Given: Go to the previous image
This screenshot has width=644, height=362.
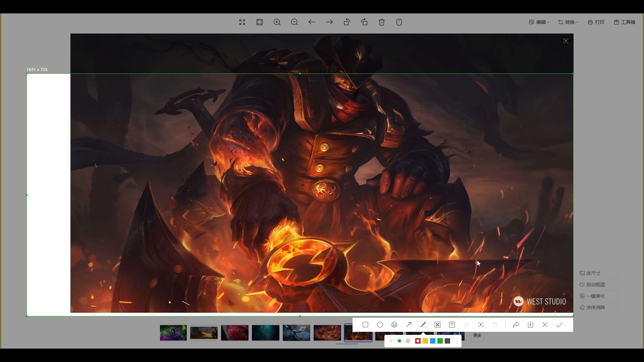Looking at the screenshot, I should coord(312,22).
